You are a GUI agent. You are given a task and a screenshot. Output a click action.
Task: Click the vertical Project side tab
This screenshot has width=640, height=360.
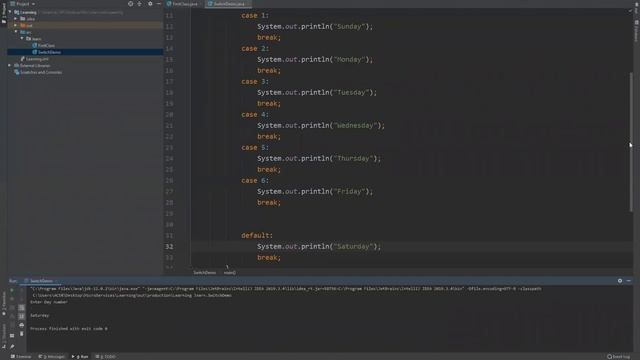4,14
